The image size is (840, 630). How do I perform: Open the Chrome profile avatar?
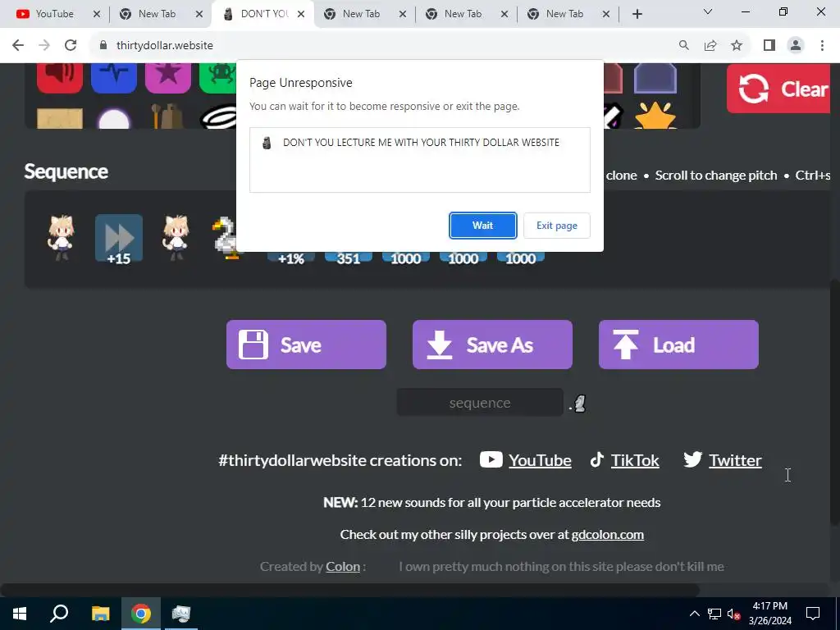point(796,46)
